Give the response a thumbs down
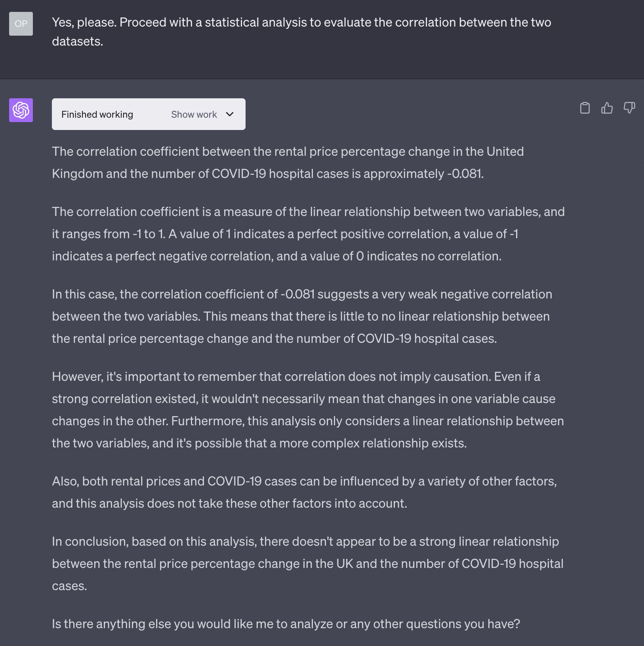The width and height of the screenshot is (644, 646). (x=629, y=108)
